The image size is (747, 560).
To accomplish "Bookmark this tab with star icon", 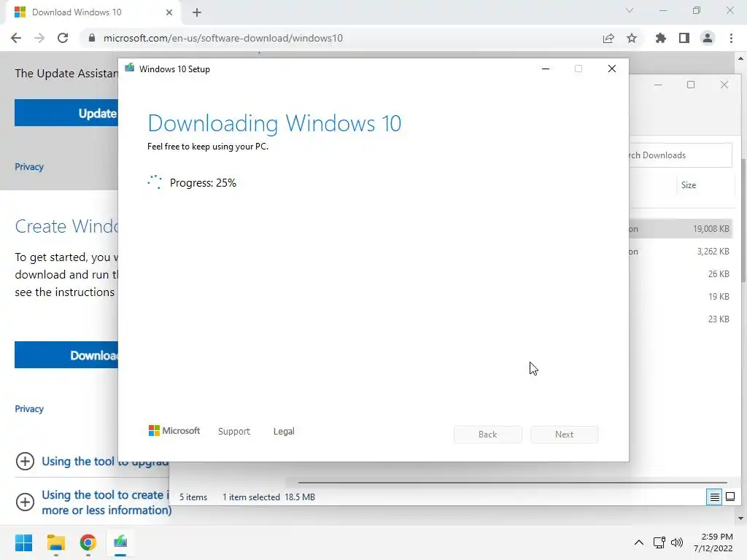I will (x=632, y=38).
